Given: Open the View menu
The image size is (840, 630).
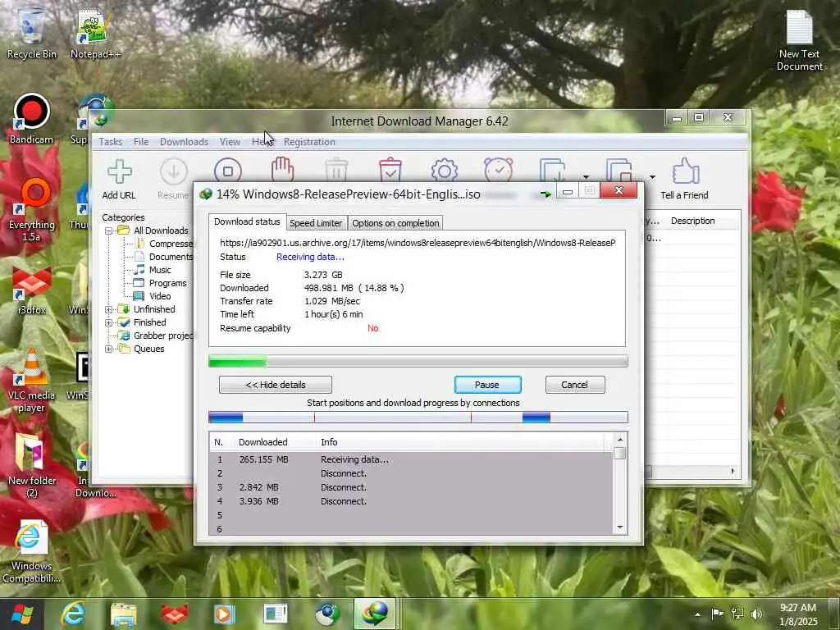Looking at the screenshot, I should tap(230, 141).
